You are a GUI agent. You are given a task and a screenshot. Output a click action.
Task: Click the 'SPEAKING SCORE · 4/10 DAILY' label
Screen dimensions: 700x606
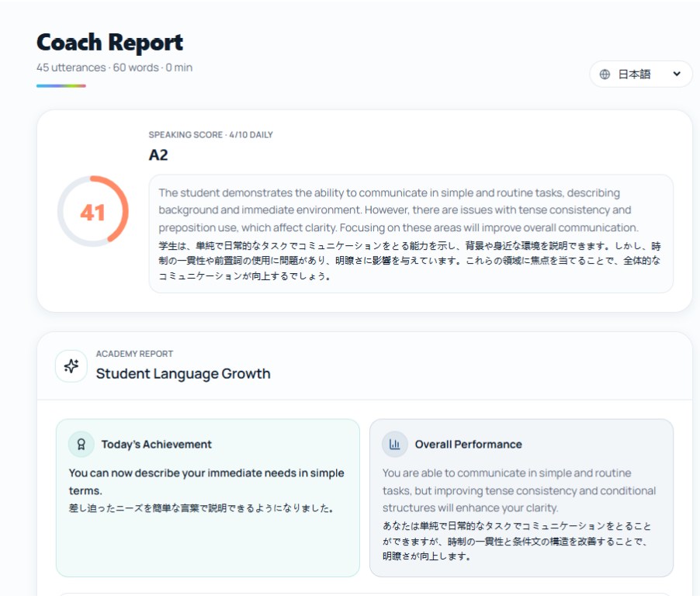211,135
